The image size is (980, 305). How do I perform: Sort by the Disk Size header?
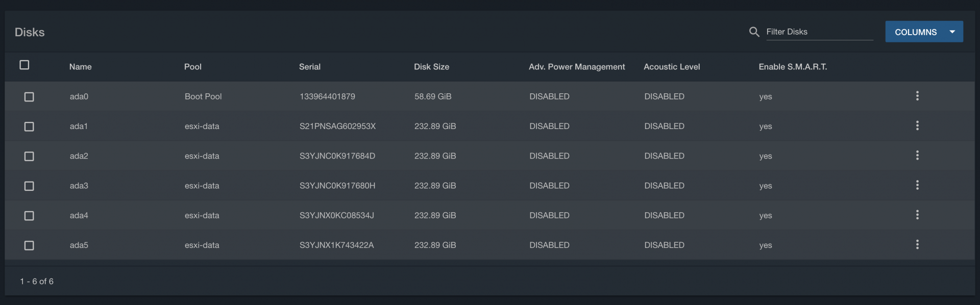tap(431, 67)
